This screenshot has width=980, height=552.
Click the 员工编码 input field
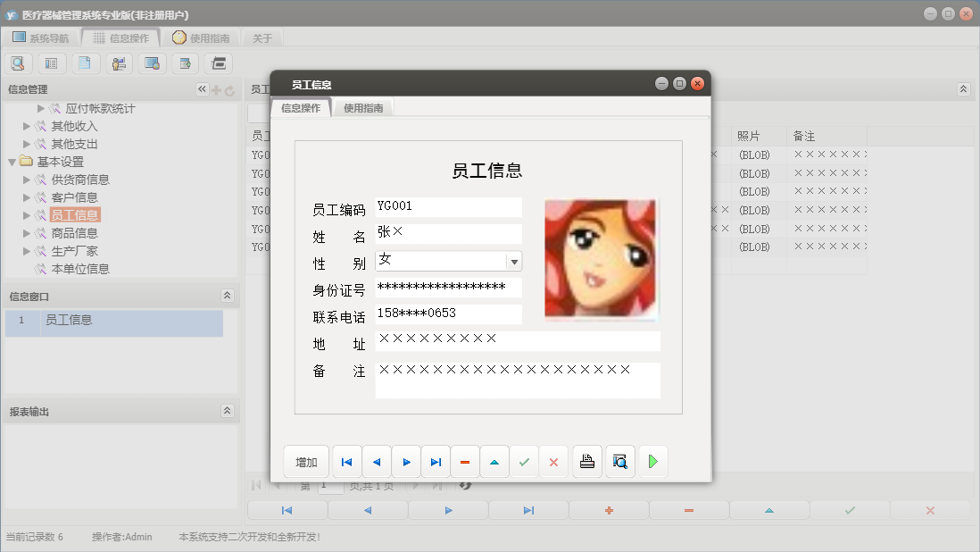448,207
